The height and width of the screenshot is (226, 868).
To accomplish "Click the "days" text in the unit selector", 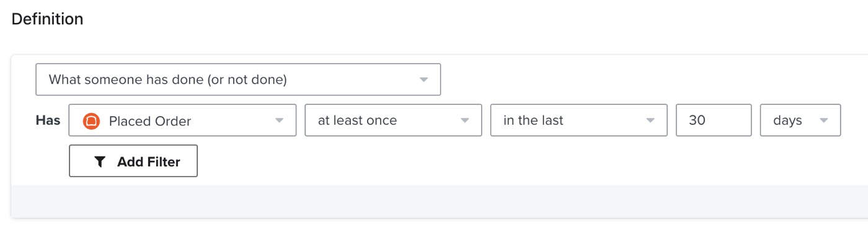I will [787, 121].
